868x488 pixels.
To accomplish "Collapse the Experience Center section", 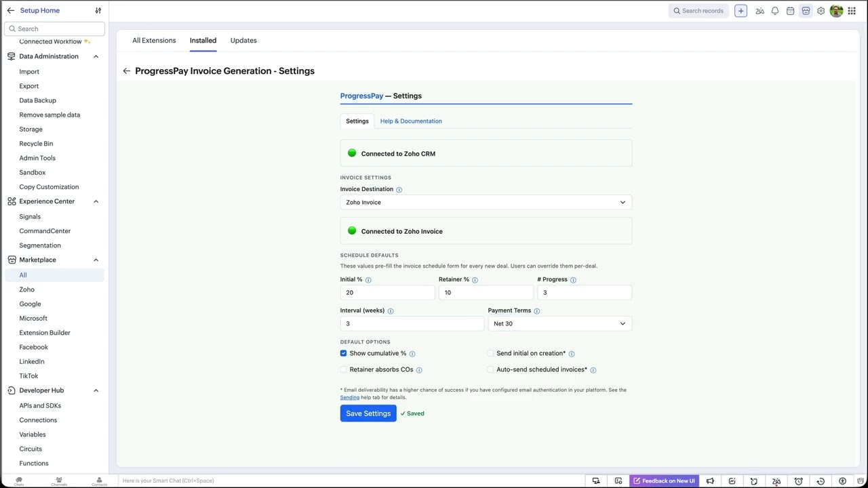I will 96,201.
